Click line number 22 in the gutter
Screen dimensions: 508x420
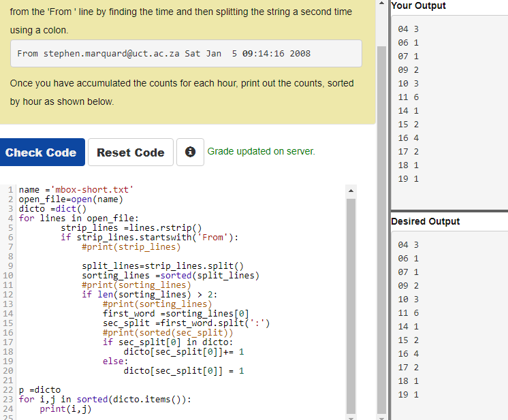click(8, 389)
